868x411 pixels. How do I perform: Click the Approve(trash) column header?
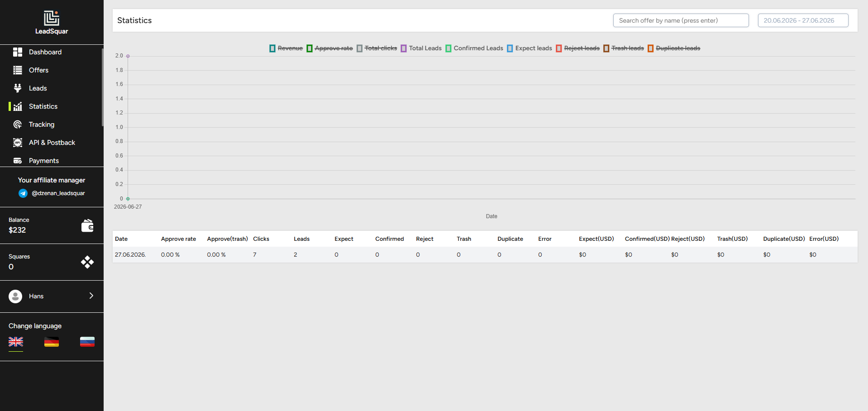(x=227, y=239)
